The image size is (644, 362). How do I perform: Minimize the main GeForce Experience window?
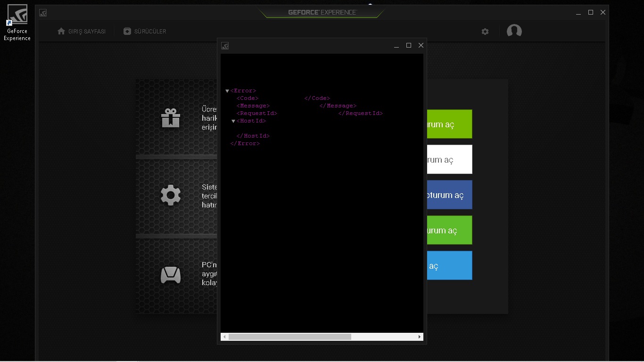coord(578,13)
